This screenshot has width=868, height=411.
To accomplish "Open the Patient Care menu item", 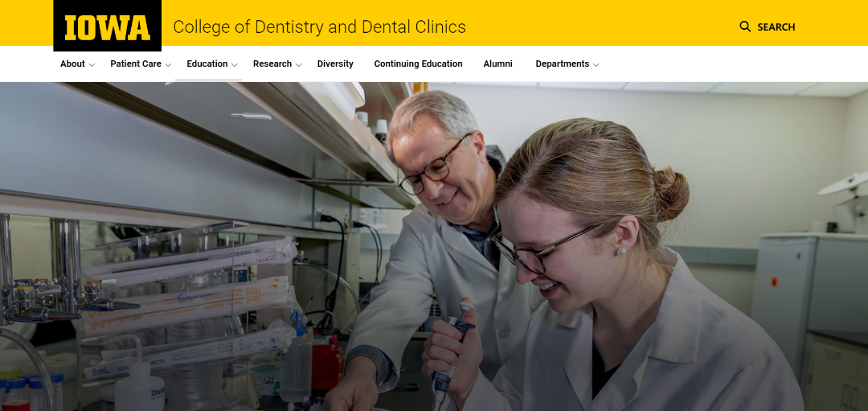I will tap(136, 64).
